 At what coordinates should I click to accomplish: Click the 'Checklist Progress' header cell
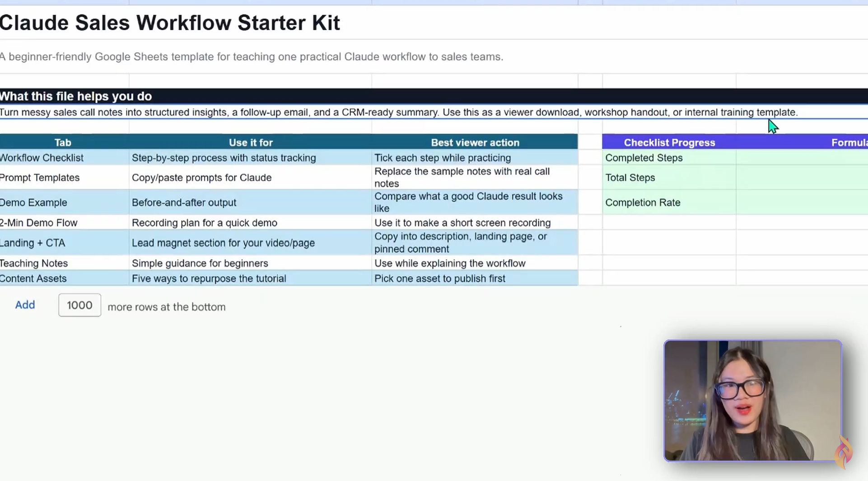[x=669, y=142]
